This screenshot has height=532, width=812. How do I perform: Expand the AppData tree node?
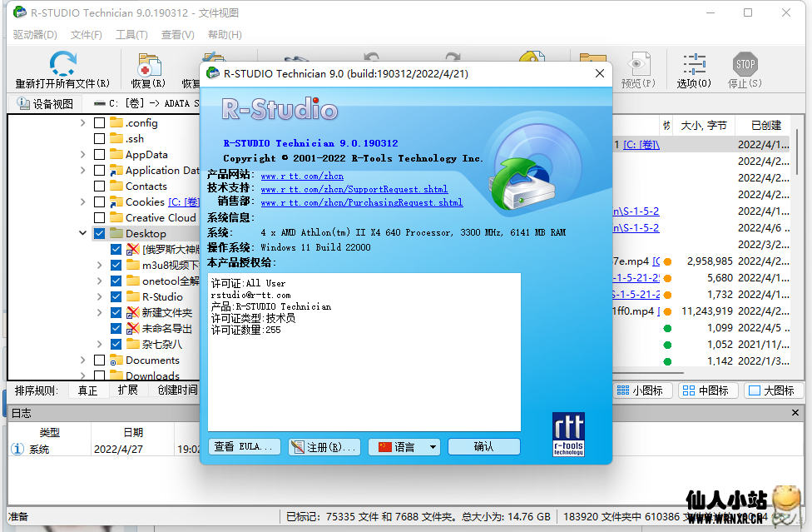click(83, 154)
